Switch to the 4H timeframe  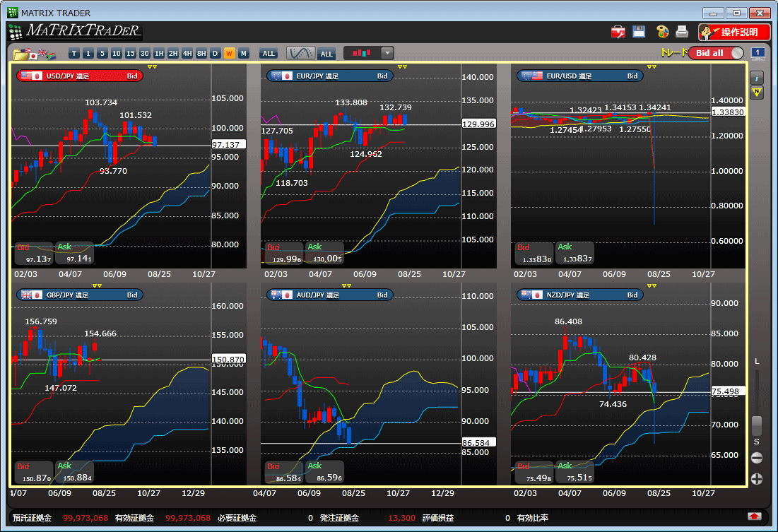click(187, 54)
